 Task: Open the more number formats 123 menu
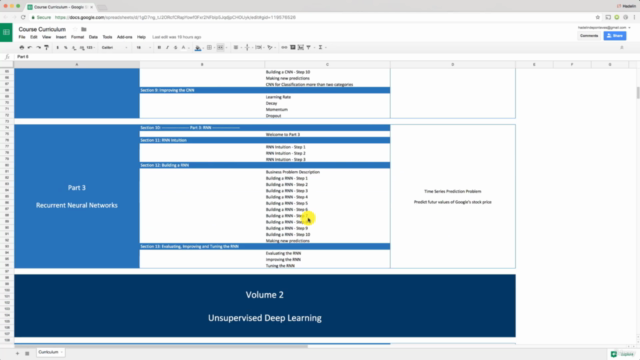pyautogui.click(x=91, y=47)
